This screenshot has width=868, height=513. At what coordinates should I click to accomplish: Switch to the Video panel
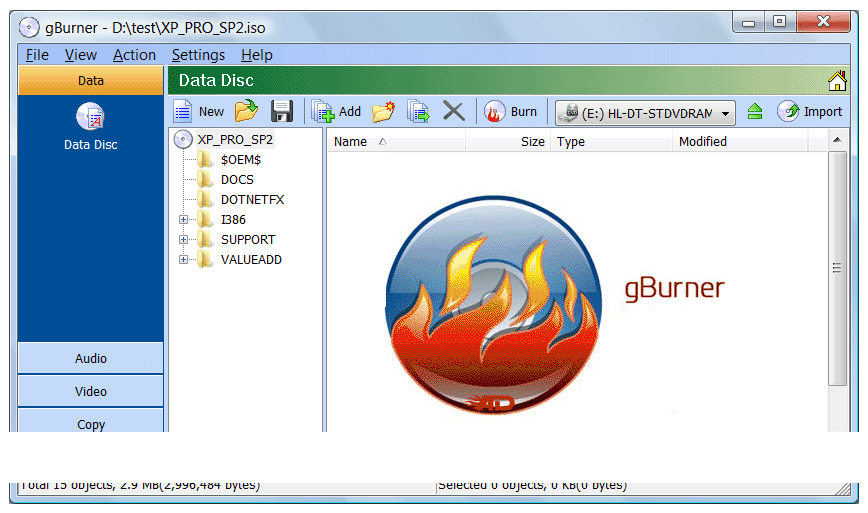tap(91, 391)
